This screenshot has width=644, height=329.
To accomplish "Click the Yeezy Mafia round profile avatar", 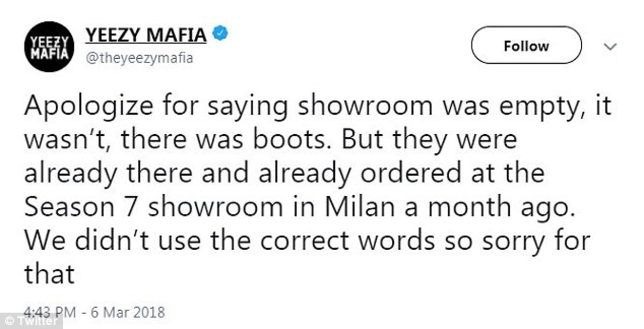I will [49, 47].
